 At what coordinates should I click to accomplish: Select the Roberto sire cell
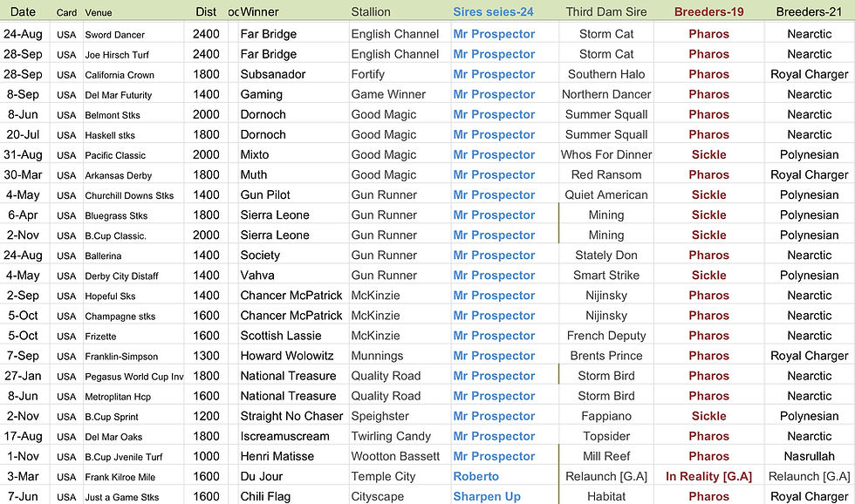point(476,476)
